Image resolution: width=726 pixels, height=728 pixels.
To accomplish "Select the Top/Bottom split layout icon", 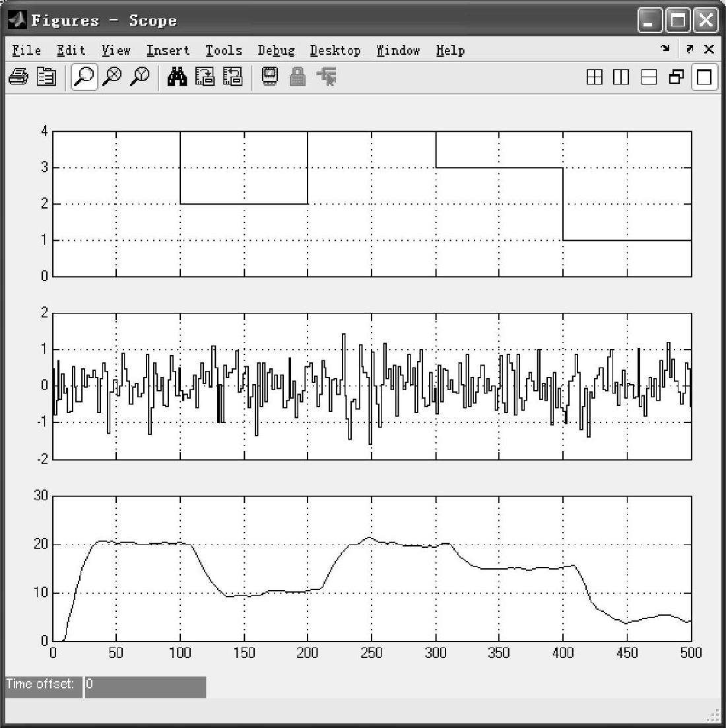I will click(649, 78).
